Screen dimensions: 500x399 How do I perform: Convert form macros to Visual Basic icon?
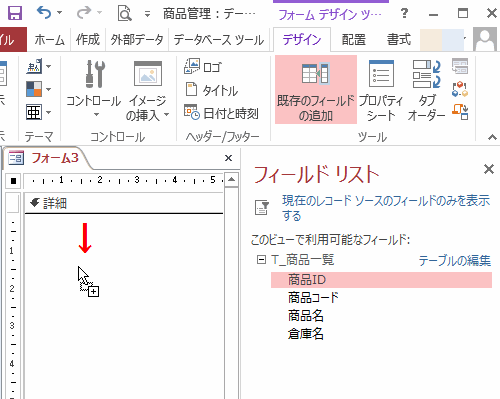point(460,112)
